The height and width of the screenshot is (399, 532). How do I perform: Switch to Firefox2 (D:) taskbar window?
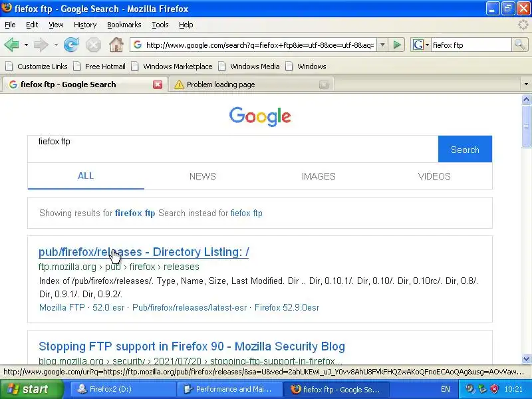point(123,389)
